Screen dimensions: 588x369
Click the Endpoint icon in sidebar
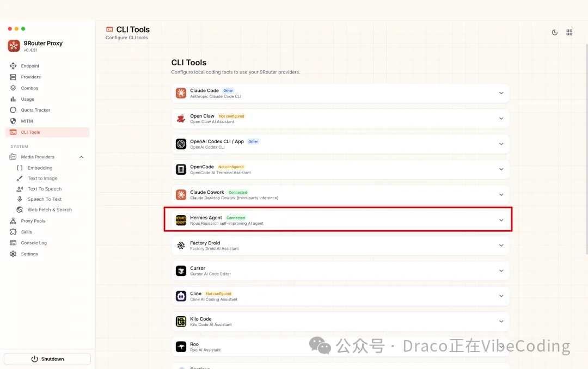(13, 66)
